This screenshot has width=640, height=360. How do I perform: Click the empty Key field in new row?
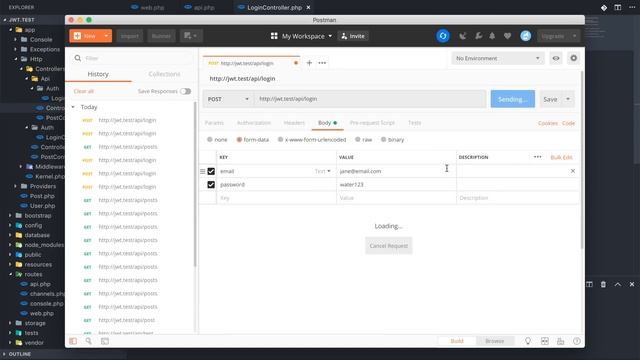[x=276, y=198]
